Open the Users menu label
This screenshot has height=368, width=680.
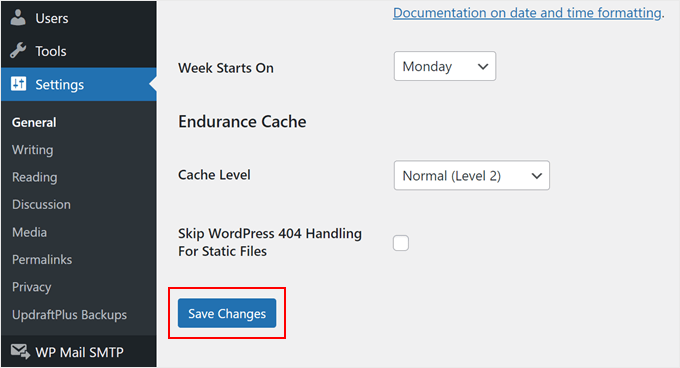point(52,18)
